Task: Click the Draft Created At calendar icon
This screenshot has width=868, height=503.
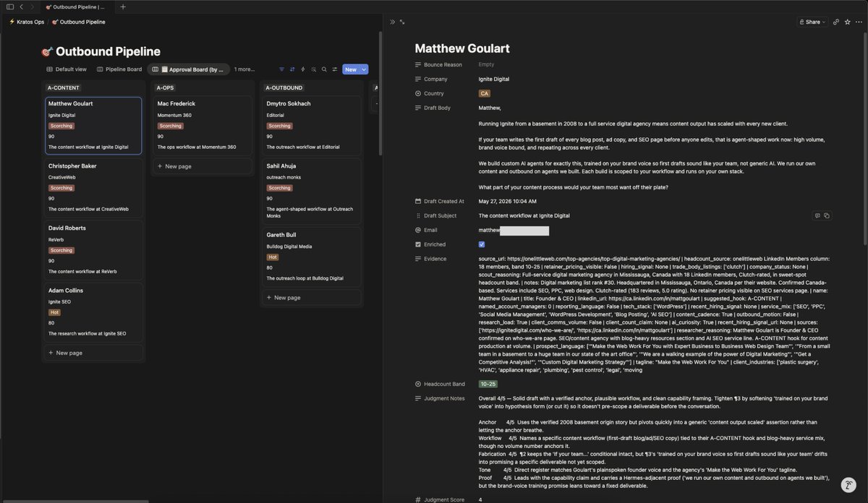Action: (x=418, y=201)
